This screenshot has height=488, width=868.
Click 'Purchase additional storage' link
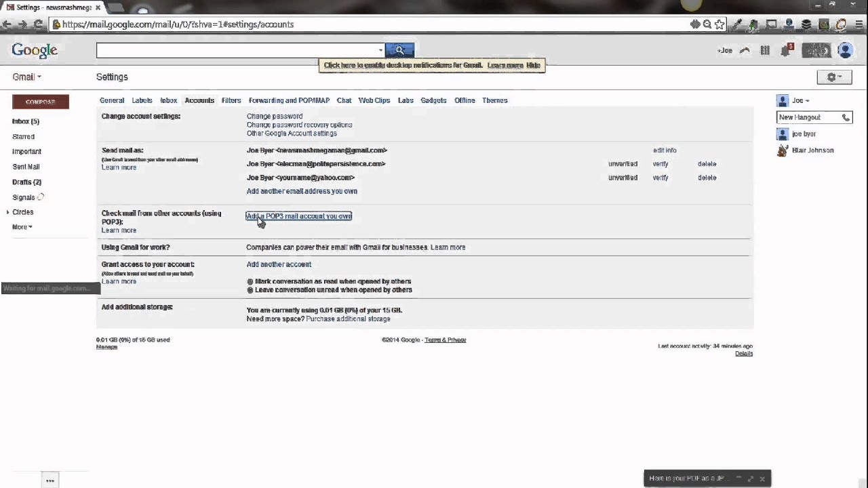pos(348,319)
